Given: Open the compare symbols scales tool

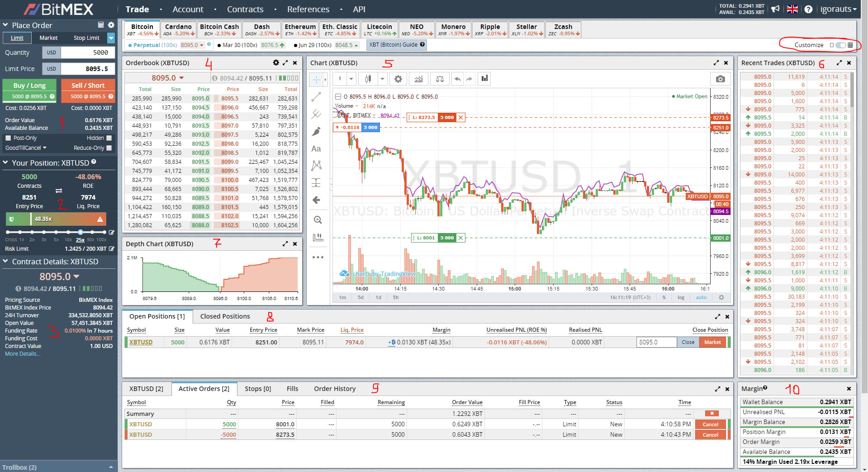Looking at the screenshot, I should [x=440, y=79].
